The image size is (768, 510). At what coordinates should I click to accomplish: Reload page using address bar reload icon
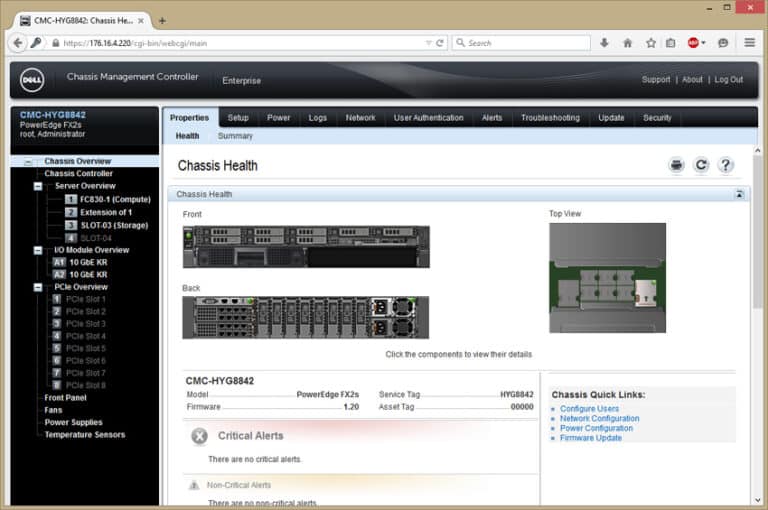pos(440,43)
